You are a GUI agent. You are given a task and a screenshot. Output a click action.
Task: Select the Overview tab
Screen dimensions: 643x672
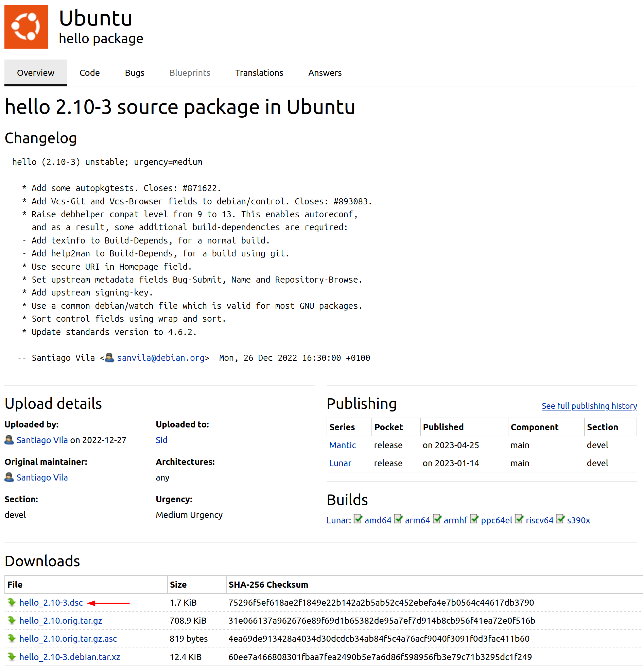coord(36,73)
